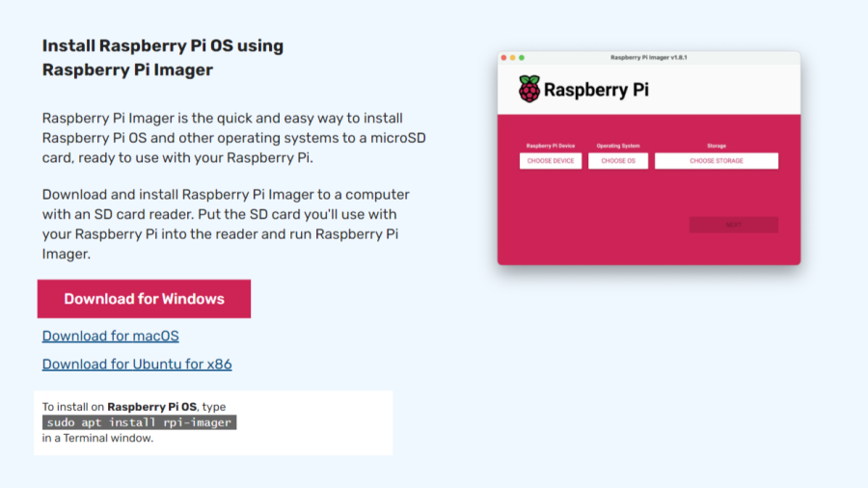The height and width of the screenshot is (488, 868).
Task: Select the CHOOSE DEVICE button
Action: tap(551, 161)
